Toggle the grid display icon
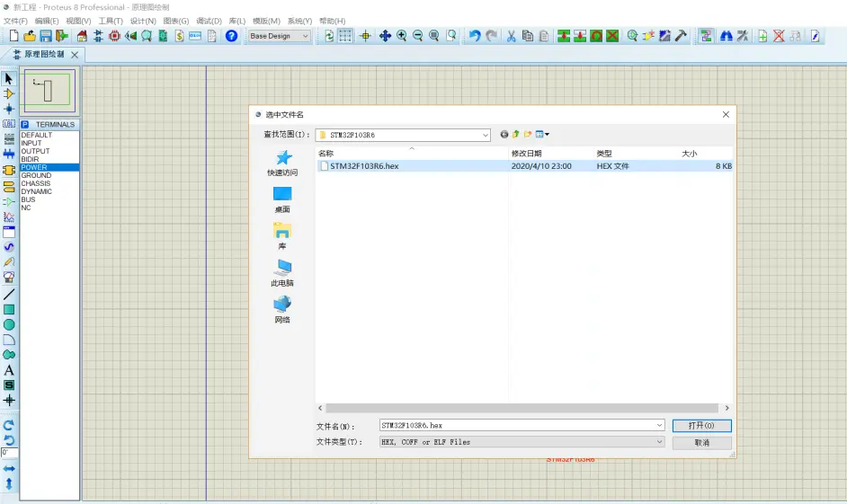The image size is (847, 504). coord(345,36)
